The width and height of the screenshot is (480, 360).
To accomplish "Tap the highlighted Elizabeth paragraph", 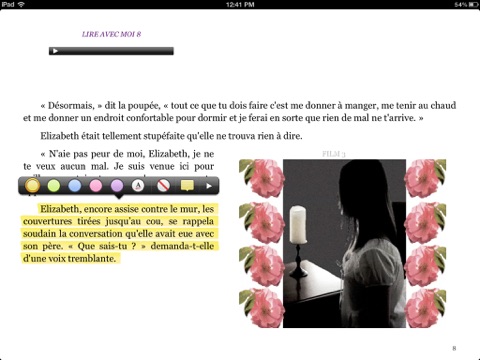I will coord(119,234).
